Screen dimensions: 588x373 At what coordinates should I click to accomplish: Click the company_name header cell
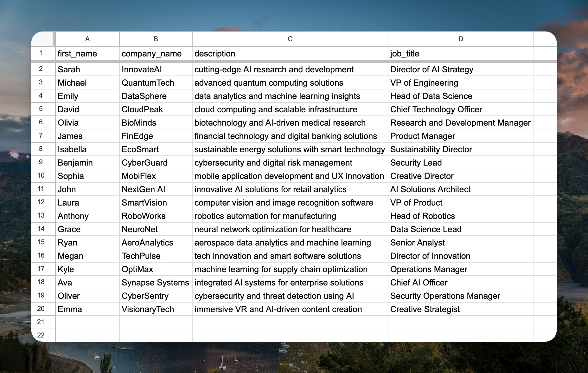point(156,53)
